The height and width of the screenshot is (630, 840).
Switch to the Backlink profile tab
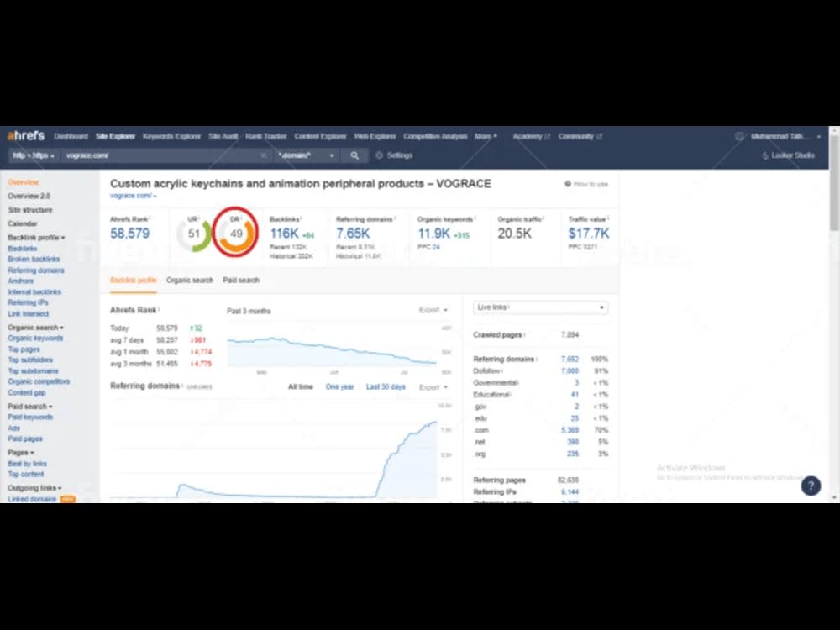pos(133,281)
